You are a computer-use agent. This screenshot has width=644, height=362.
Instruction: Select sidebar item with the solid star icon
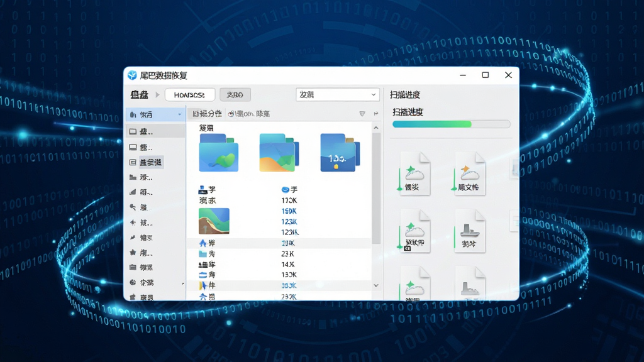tap(142, 253)
